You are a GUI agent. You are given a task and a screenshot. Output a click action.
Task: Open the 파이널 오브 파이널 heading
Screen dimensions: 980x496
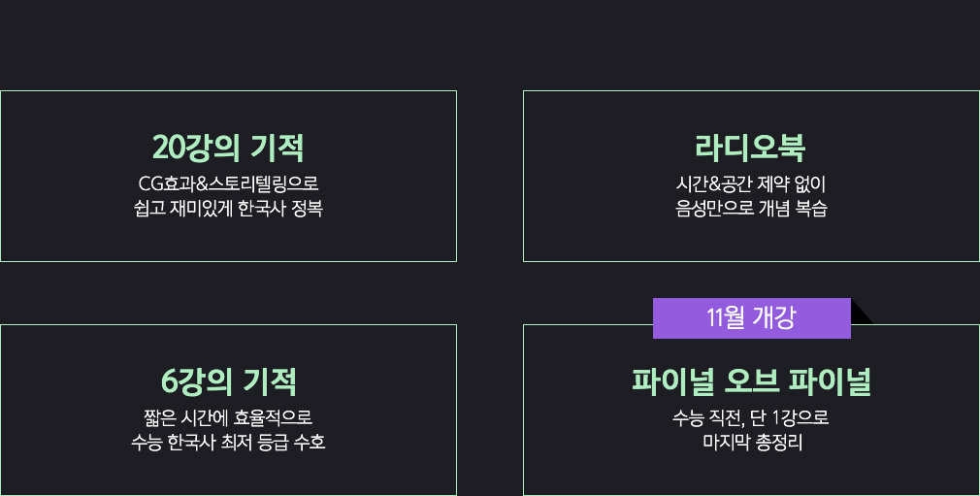pyautogui.click(x=751, y=381)
